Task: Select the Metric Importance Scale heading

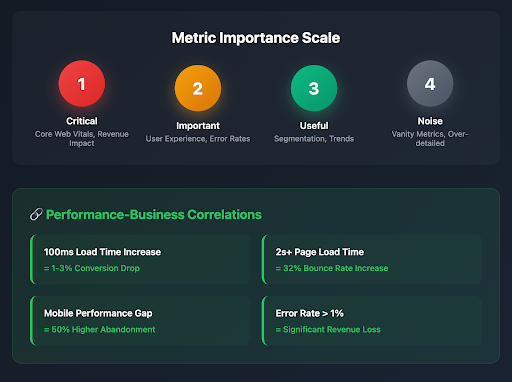Action: (256, 38)
